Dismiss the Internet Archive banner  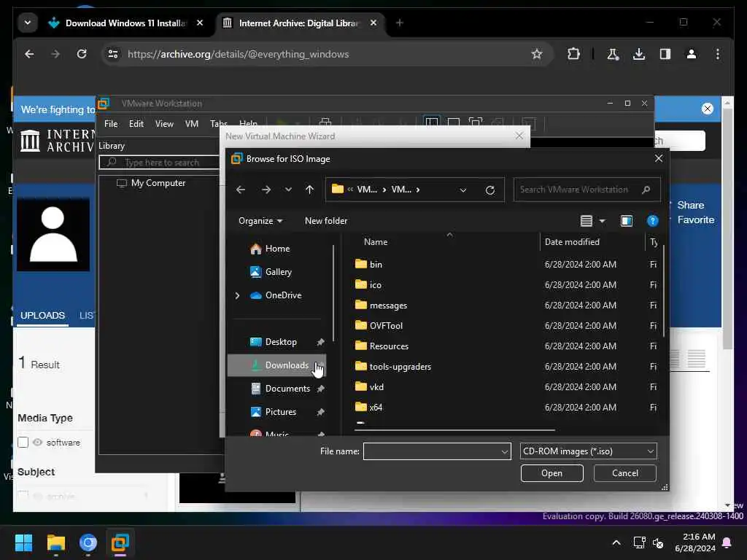pyautogui.click(x=708, y=109)
